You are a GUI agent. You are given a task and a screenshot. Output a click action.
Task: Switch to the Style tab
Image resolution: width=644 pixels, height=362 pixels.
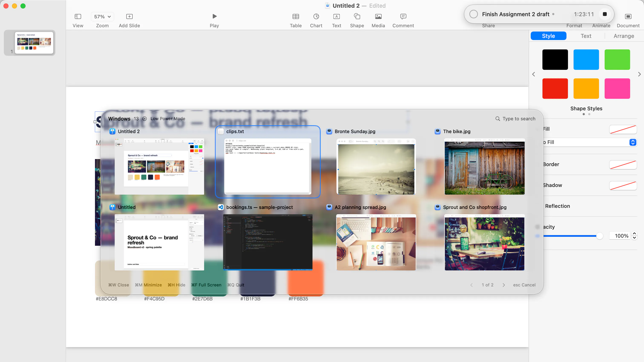pyautogui.click(x=548, y=36)
